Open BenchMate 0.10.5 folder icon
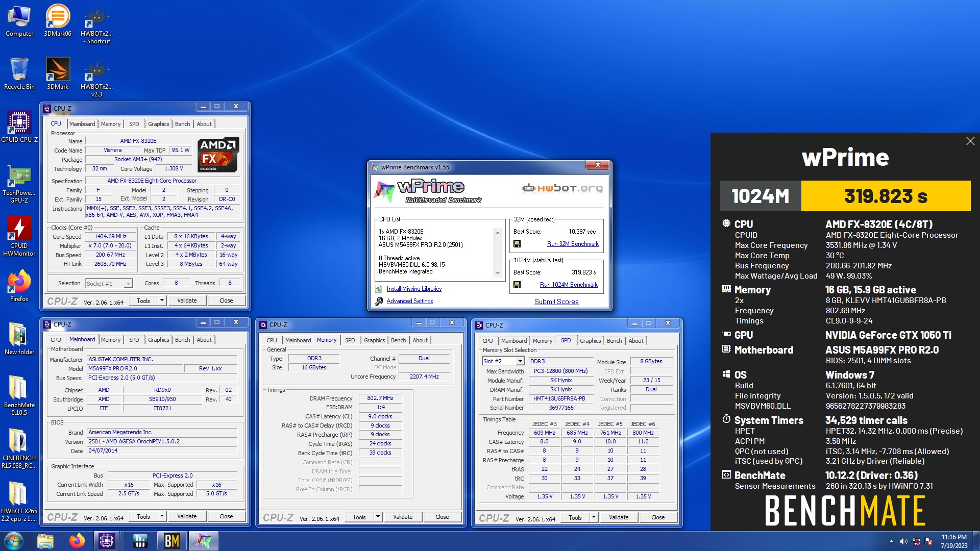The image size is (980, 551). [x=19, y=395]
